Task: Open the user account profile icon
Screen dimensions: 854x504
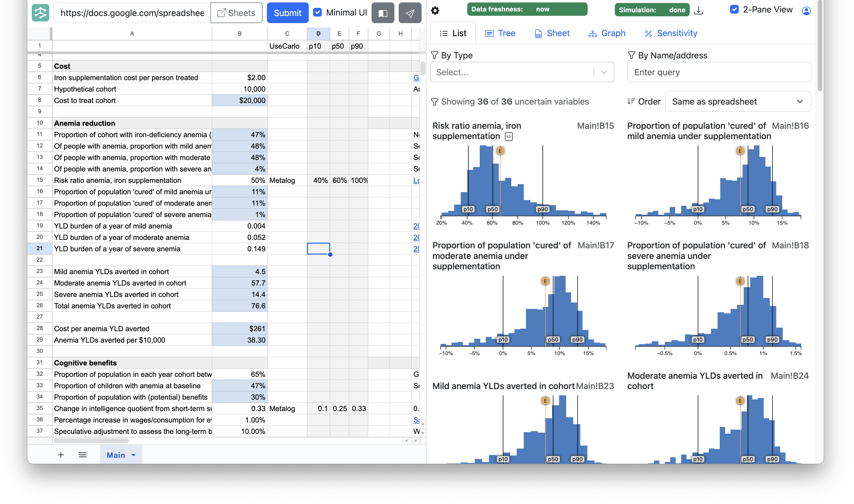Action: (806, 11)
